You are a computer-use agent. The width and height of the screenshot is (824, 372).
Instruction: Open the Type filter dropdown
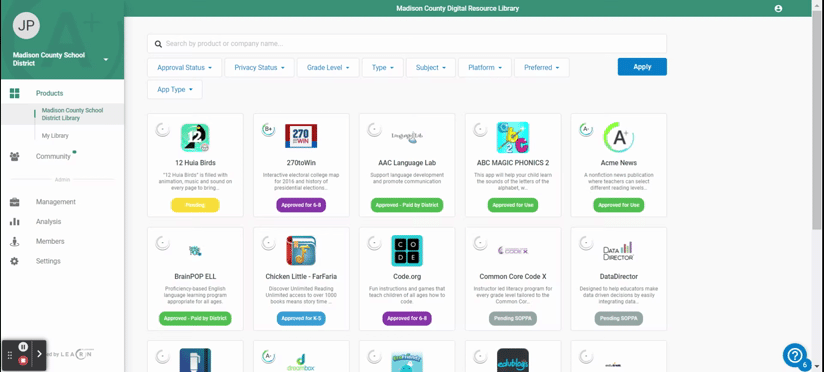coord(383,68)
